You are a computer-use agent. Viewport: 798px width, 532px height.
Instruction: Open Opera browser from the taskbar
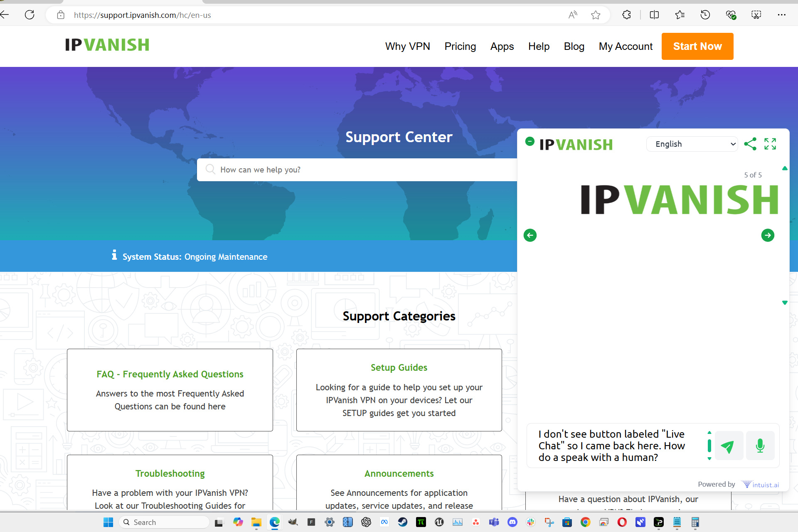coord(622,522)
